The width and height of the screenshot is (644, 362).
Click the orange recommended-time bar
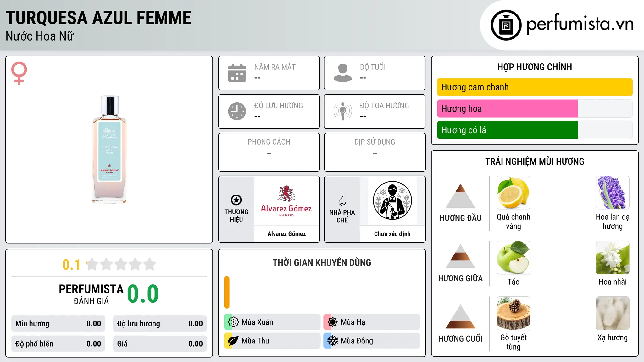(227, 292)
